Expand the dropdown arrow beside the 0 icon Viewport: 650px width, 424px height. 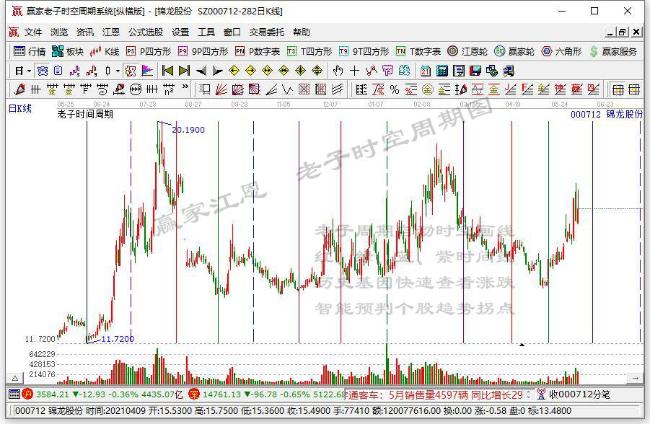pos(118,71)
